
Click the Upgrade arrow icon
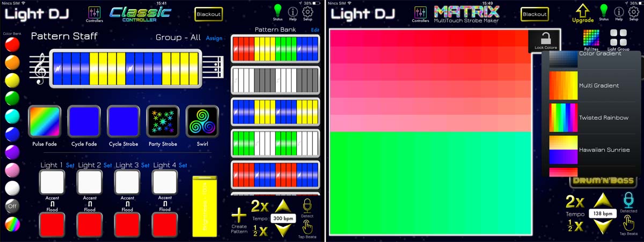pyautogui.click(x=583, y=13)
